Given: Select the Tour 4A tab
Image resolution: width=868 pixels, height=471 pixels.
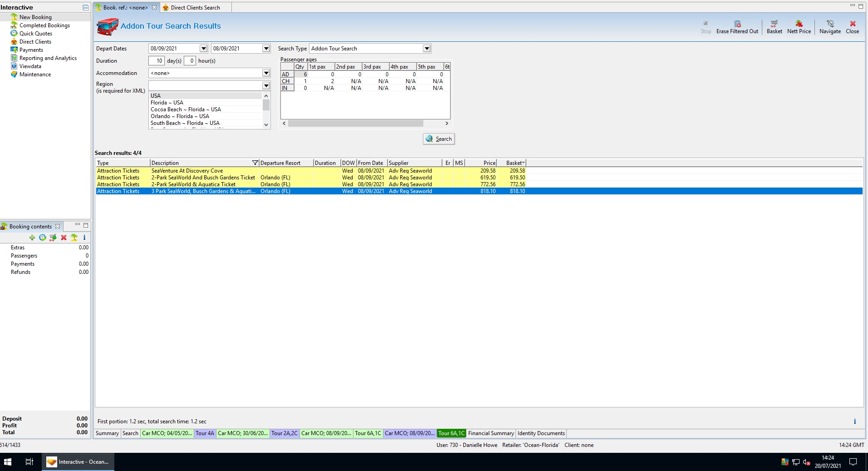Looking at the screenshot, I should [x=205, y=433].
